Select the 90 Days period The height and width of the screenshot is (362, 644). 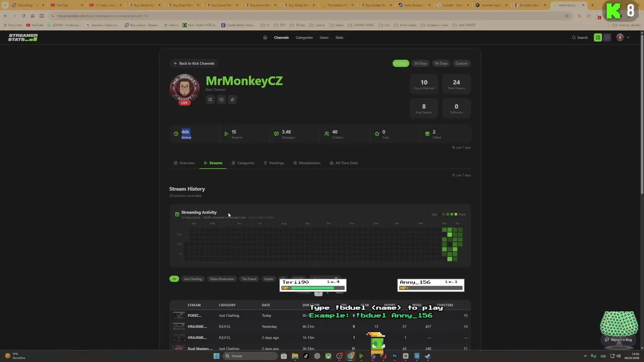pyautogui.click(x=441, y=63)
